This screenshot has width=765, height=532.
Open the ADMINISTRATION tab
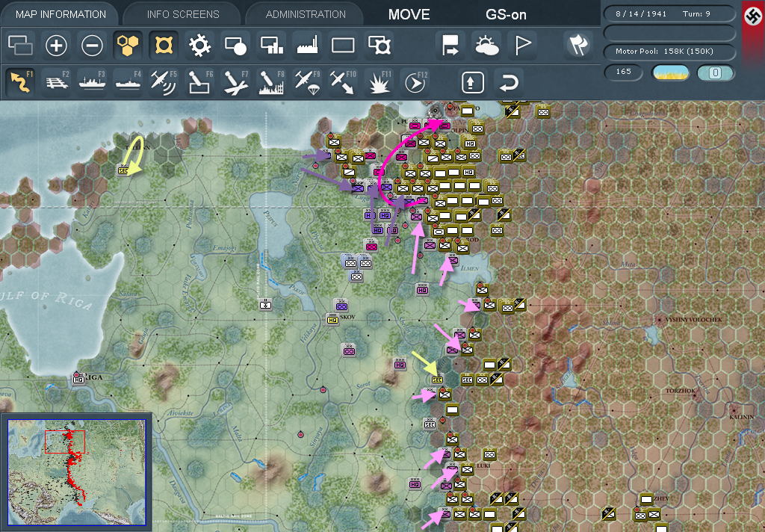pos(306,14)
